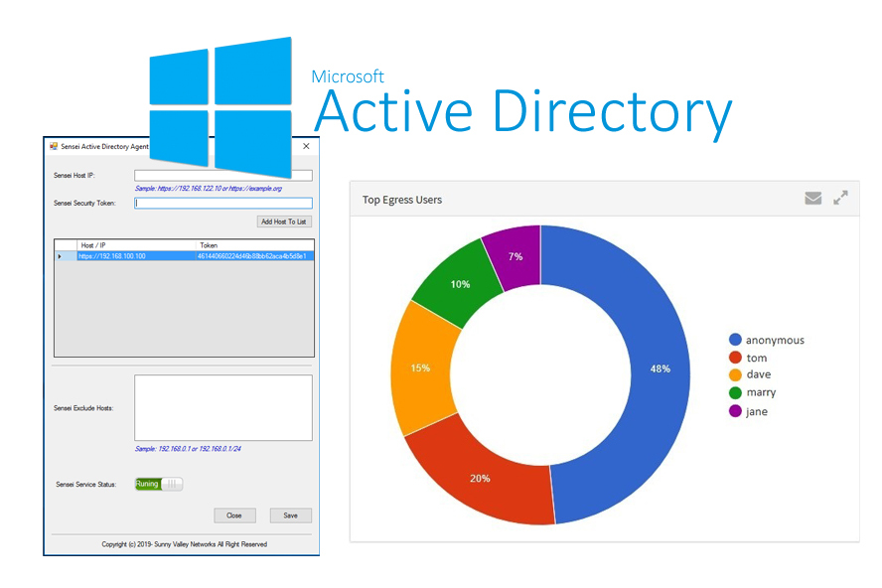Select the orange 15% dave chart segment

tap(421, 367)
